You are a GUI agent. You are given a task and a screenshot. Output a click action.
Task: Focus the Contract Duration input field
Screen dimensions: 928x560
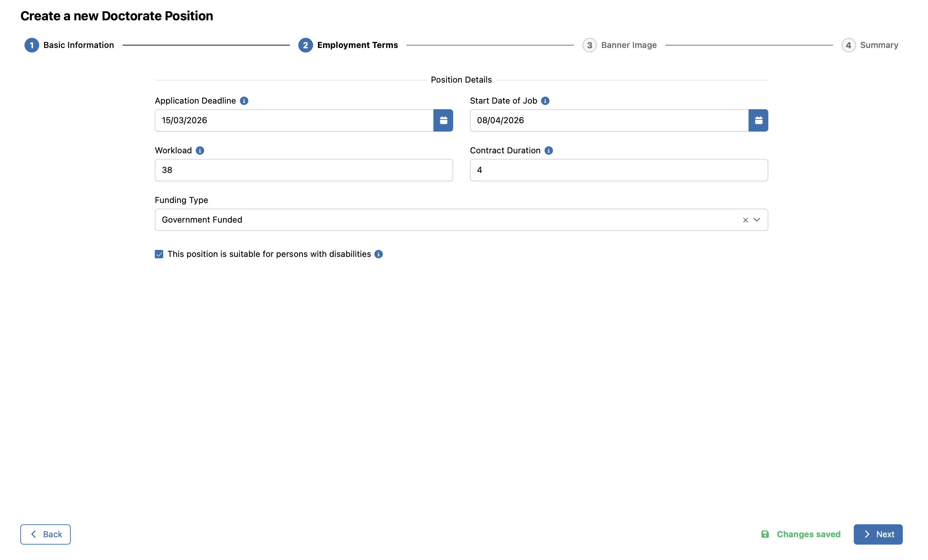coord(618,170)
